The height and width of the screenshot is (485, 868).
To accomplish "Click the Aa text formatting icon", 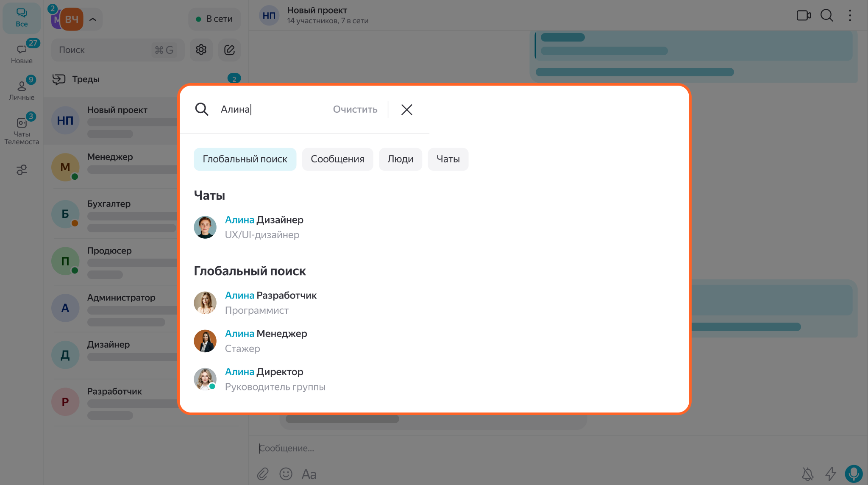I will 309,474.
